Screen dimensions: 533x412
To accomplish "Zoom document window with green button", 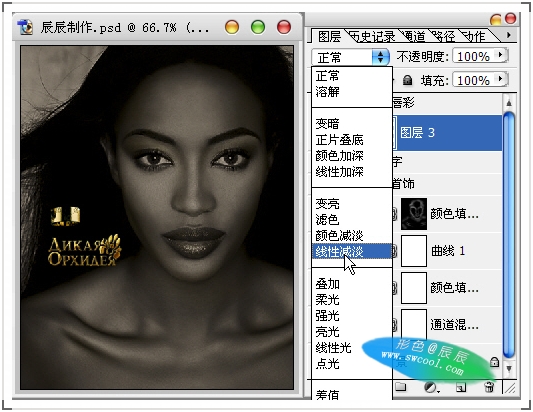I will point(258,27).
